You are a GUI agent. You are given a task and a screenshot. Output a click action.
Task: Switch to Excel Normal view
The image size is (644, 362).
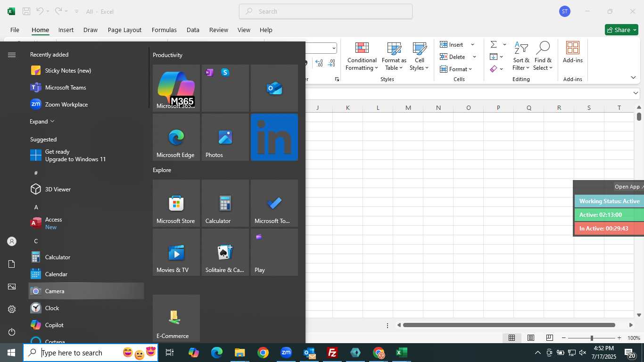click(512, 337)
